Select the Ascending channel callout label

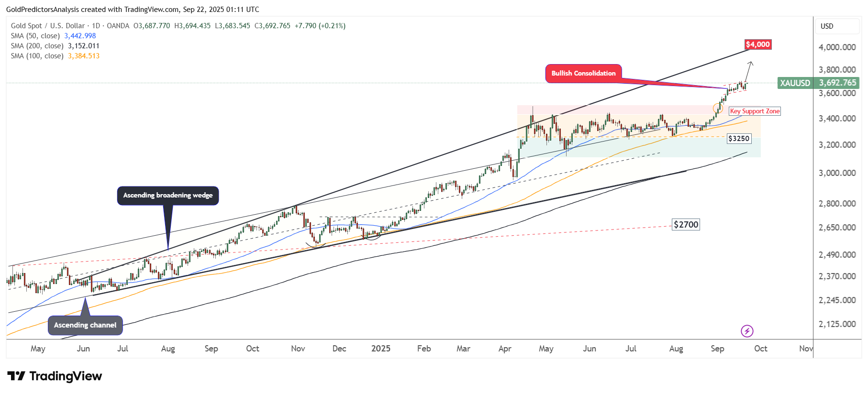[x=85, y=325]
